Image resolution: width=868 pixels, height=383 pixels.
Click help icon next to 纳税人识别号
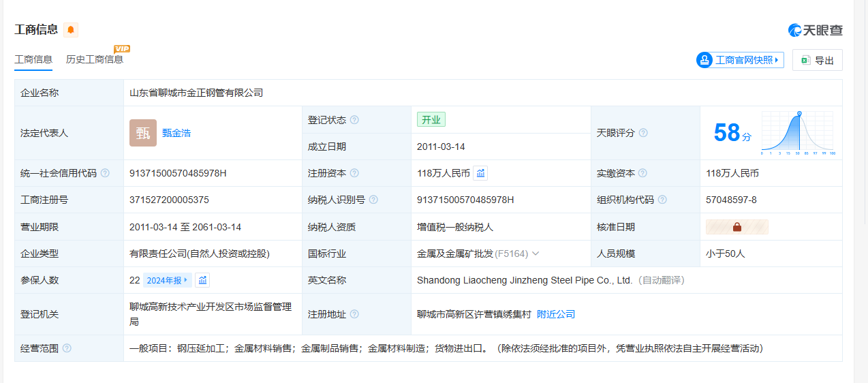point(373,200)
